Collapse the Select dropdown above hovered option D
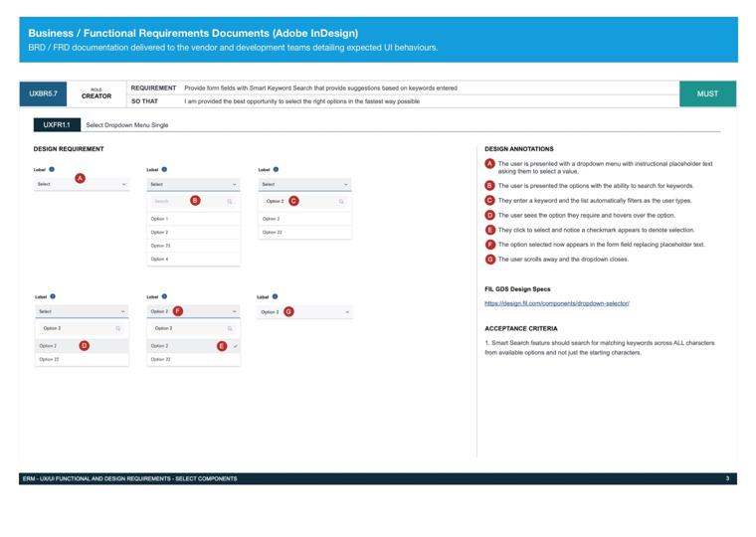The height and width of the screenshot is (537, 756). [82, 311]
